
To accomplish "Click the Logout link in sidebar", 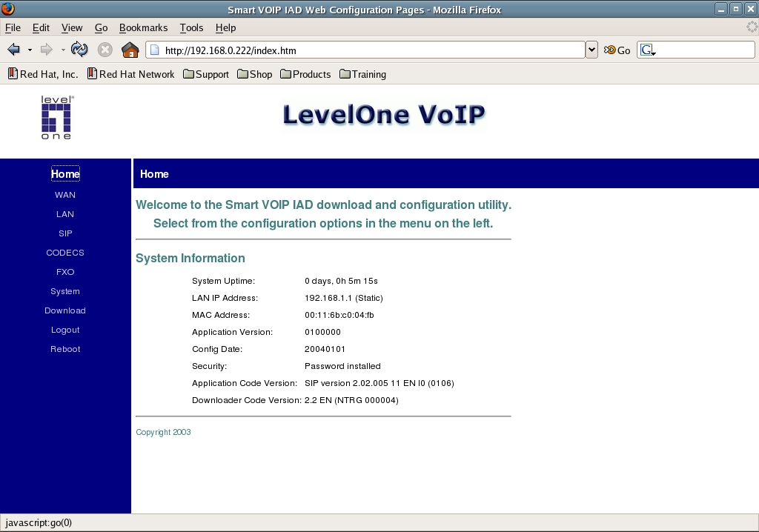I will pos(65,330).
